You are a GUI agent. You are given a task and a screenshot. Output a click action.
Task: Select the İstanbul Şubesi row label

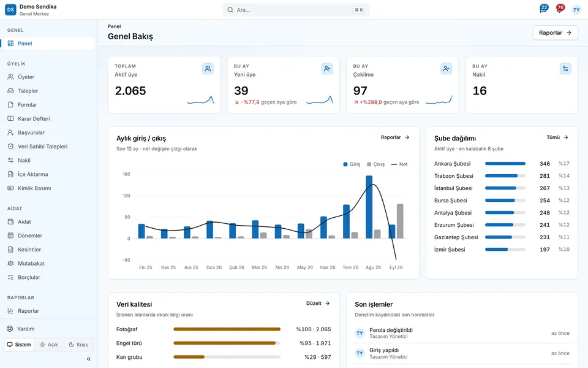[x=453, y=188]
